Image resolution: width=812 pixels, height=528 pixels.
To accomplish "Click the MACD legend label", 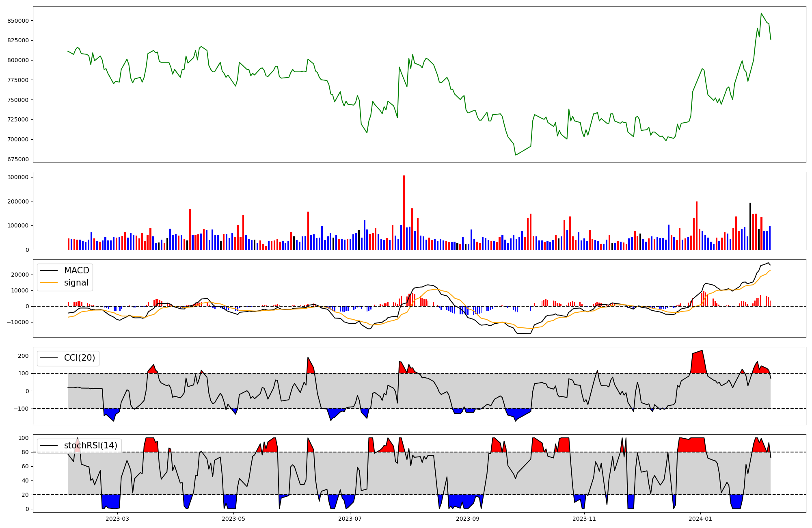I will [76, 270].
